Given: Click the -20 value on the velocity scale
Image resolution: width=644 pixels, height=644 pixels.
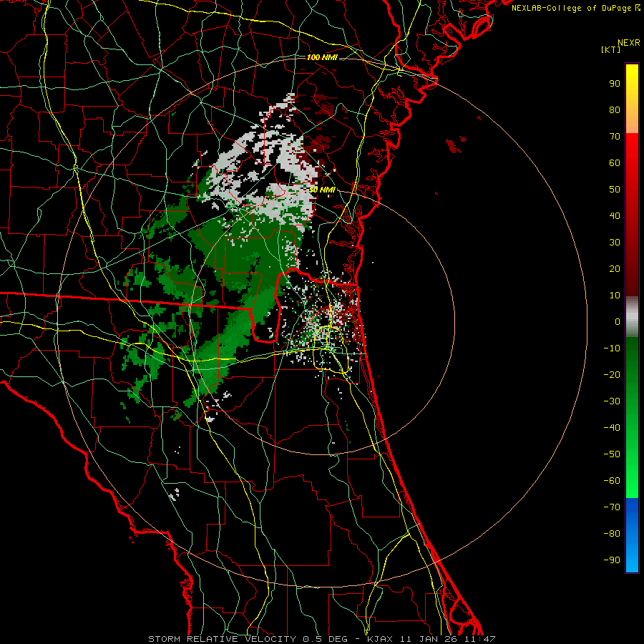Looking at the screenshot, I should [612, 374].
